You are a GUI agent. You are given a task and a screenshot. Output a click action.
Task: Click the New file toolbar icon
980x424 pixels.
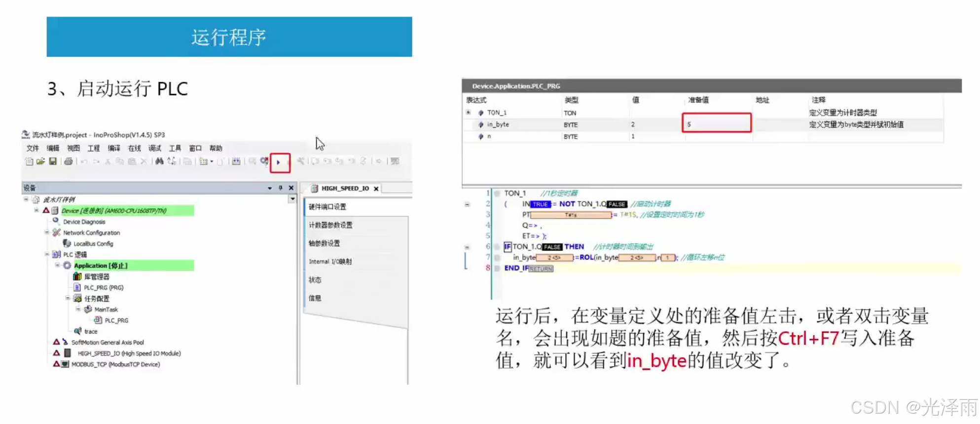29,161
